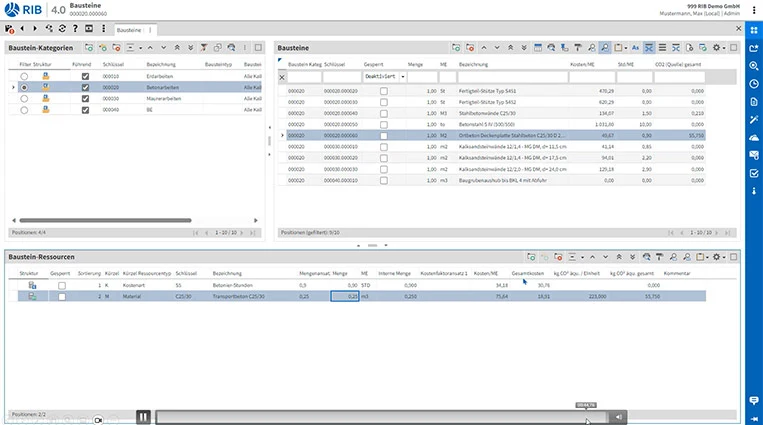This screenshot has height=425, width=763.
Task: Open the sidebar cloud icon
Action: point(754,138)
